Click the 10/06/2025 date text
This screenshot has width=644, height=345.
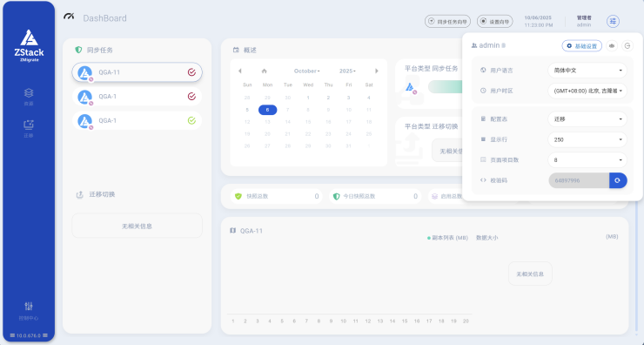[x=538, y=17]
